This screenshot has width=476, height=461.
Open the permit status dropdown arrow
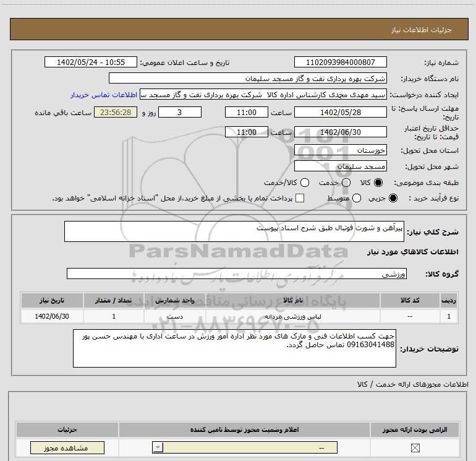pos(158,447)
